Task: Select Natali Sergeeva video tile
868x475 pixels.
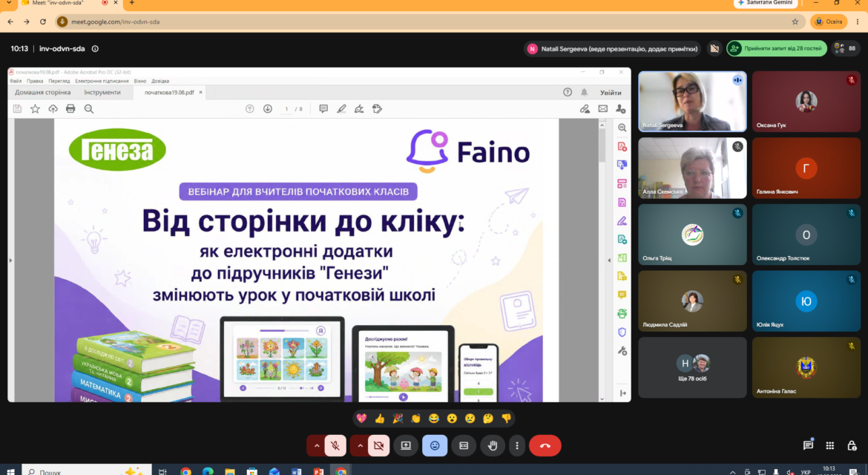Action: [x=692, y=102]
